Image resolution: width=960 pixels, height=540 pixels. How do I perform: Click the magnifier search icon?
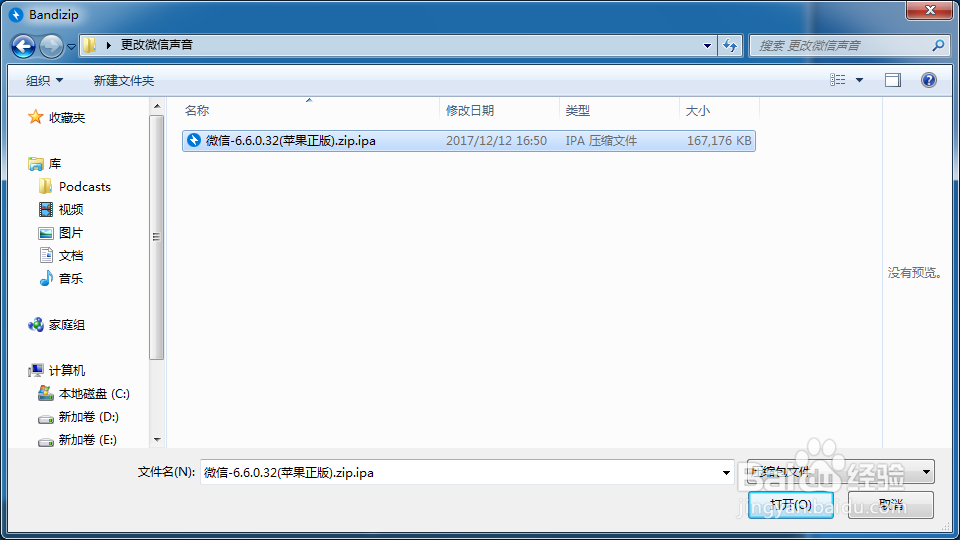tap(938, 45)
